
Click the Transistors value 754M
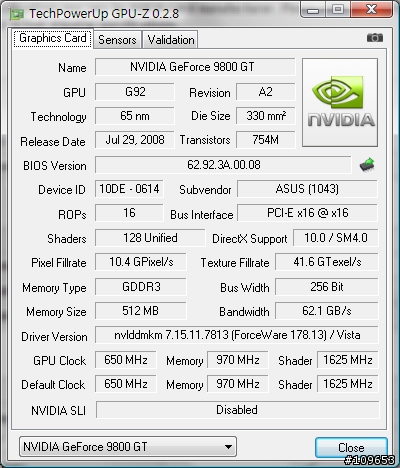[x=266, y=140]
